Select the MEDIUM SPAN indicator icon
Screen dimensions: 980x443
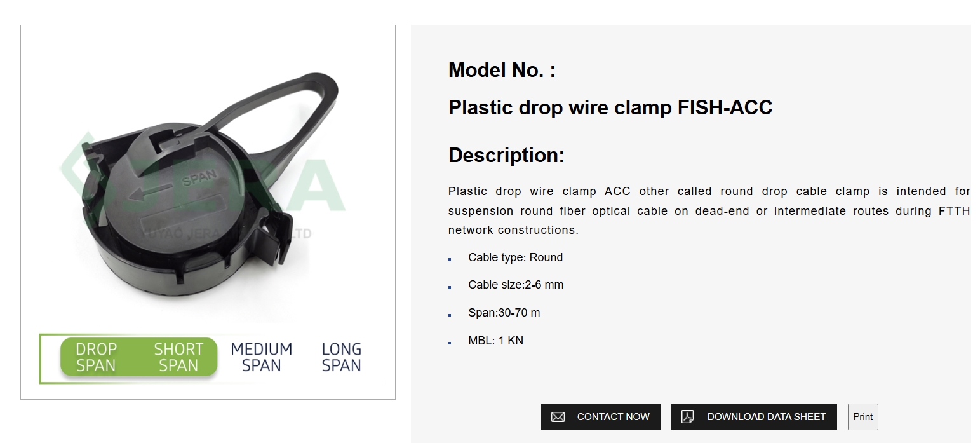pos(262,357)
